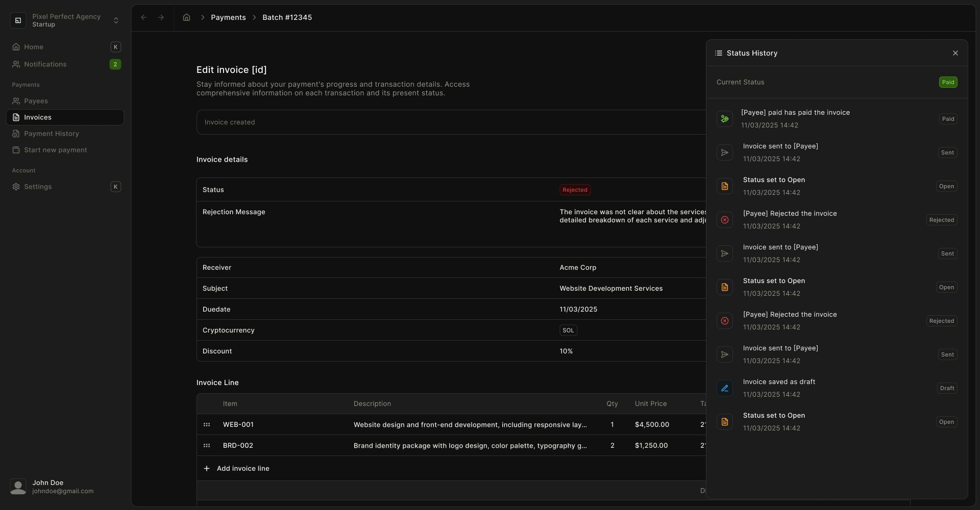Image resolution: width=980 pixels, height=510 pixels.
Task: Click the topmost Rejected the invoice X icon
Action: coord(725,220)
